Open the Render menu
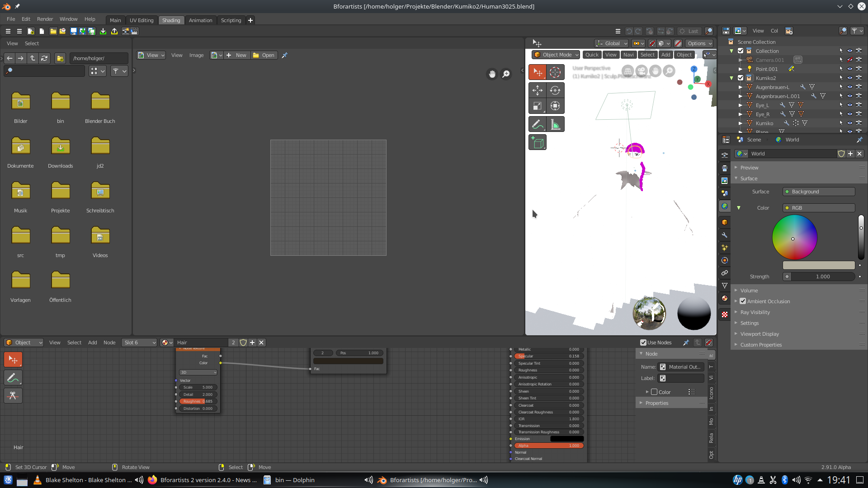Image resolution: width=868 pixels, height=488 pixels. (x=45, y=19)
